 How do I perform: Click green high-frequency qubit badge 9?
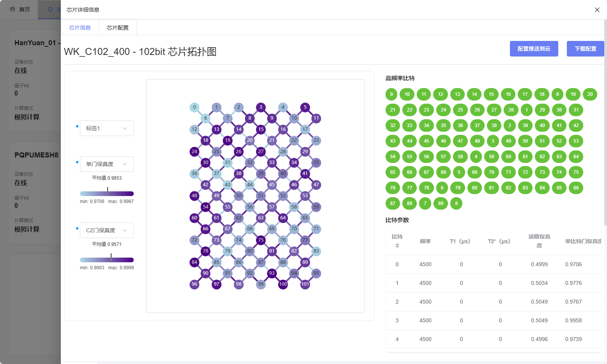(391, 94)
